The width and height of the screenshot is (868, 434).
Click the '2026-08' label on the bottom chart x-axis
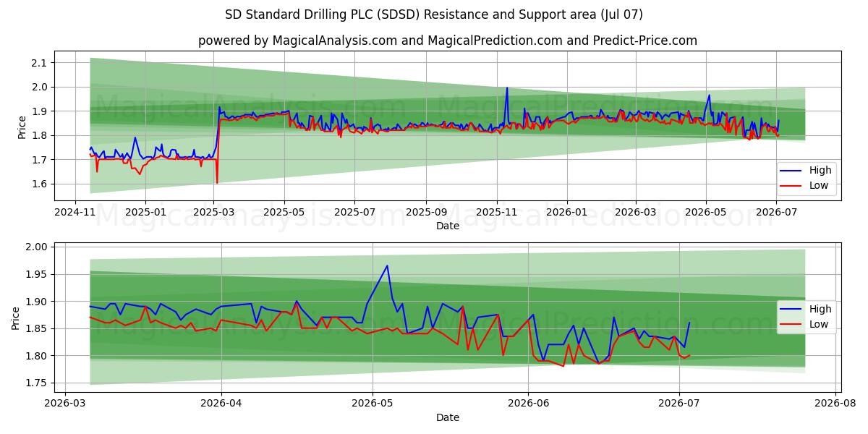click(x=835, y=405)
